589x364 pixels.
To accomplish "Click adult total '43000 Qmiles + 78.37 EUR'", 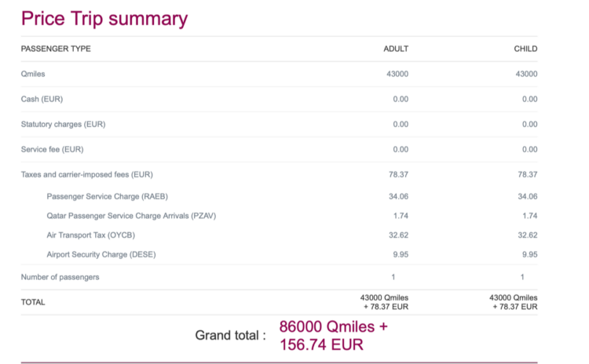I will pos(384,302).
